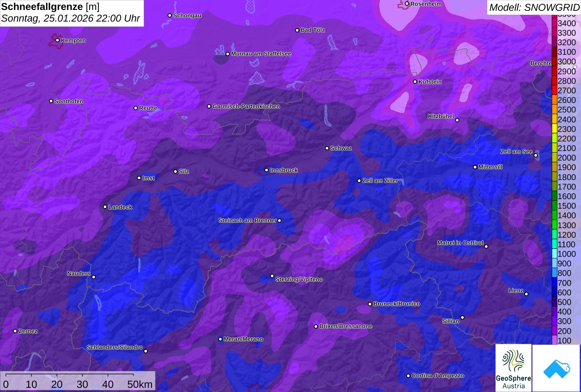The image size is (581, 392).
Task: Click the Garmisch-Partenkirchen label
Action: [246, 106]
